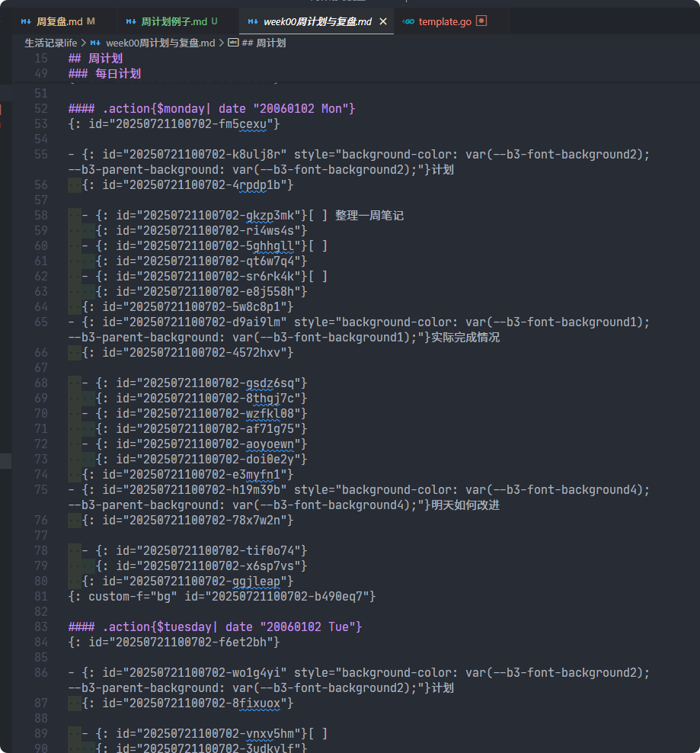Viewport: 700px width, 753px height.
Task: Click line with id f6et2bh
Action: 174,642
